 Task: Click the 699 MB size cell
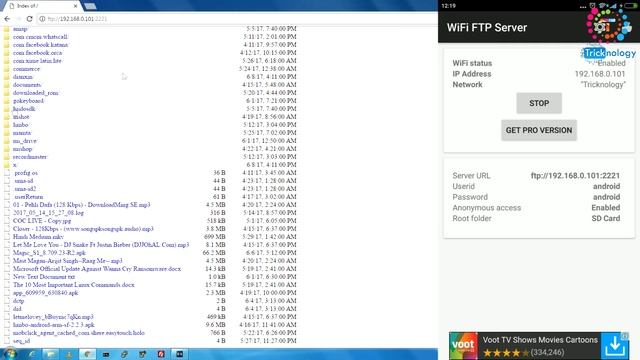point(215,237)
